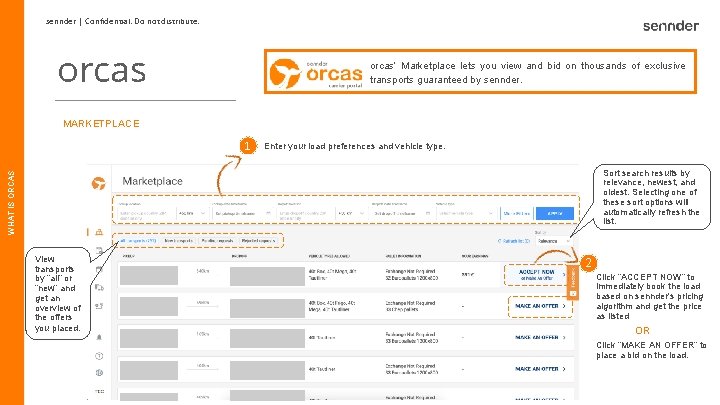Click MAKE AN OFFER on the Frigo row

(540, 306)
